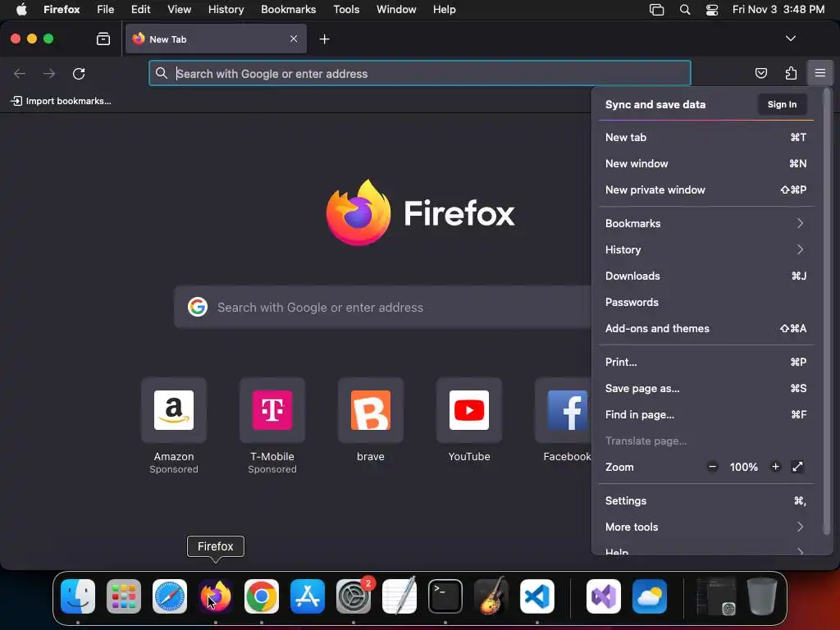
Task: Select Find in page… entry
Action: 705,414
